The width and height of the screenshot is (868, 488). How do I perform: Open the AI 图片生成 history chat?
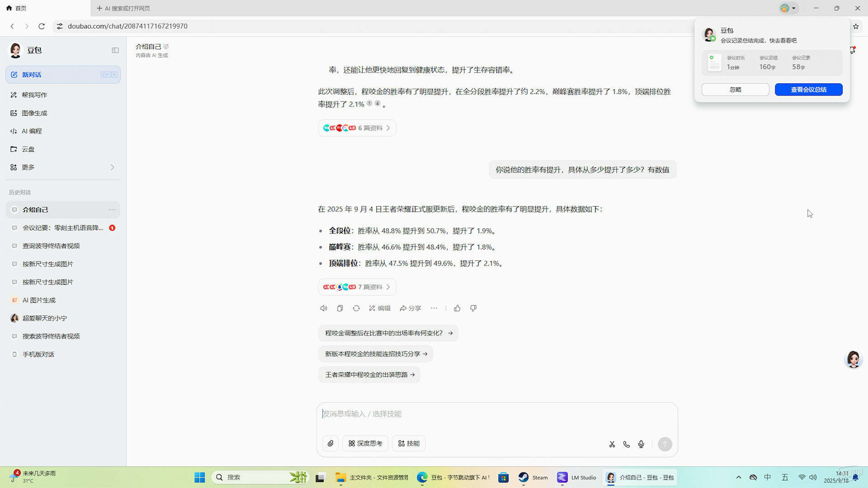(x=63, y=300)
